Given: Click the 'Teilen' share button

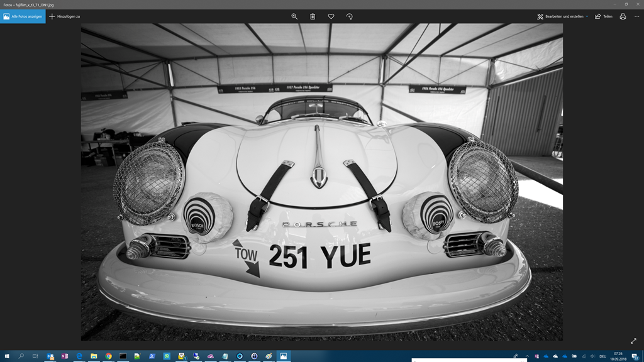Looking at the screenshot, I should (603, 16).
